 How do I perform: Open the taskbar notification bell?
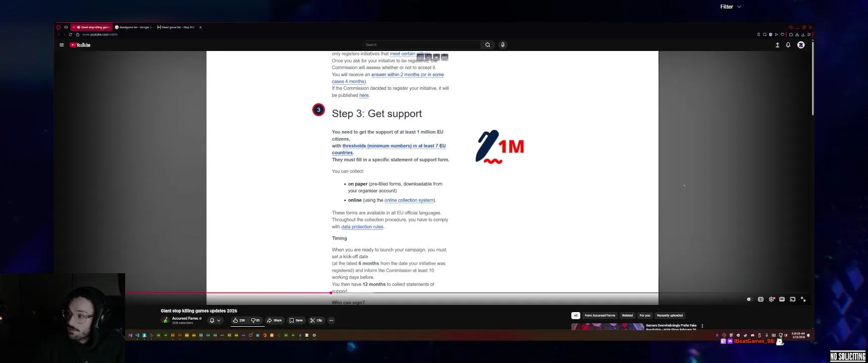tap(808, 335)
